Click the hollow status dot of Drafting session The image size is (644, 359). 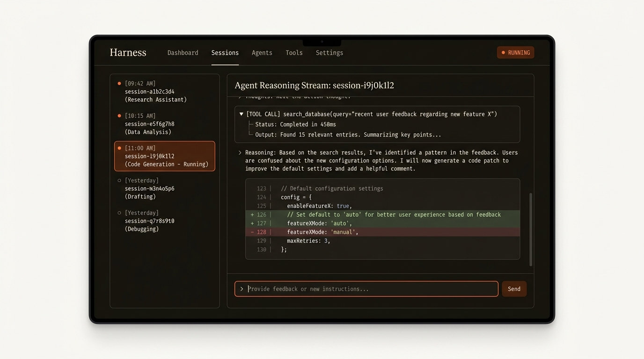coord(119,180)
